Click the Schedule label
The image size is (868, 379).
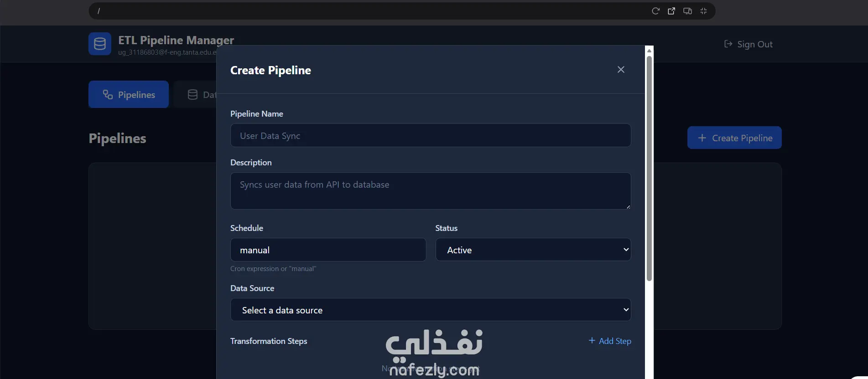pos(247,228)
